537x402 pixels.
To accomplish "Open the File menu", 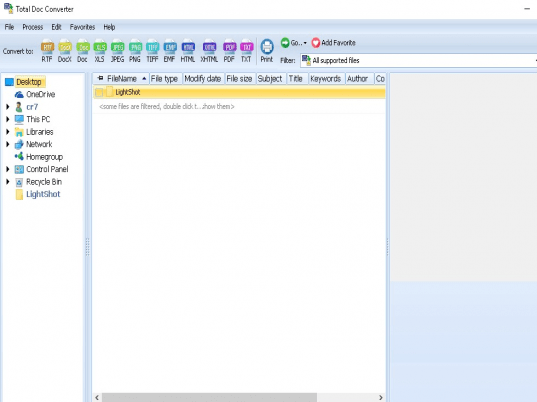I will (9, 27).
